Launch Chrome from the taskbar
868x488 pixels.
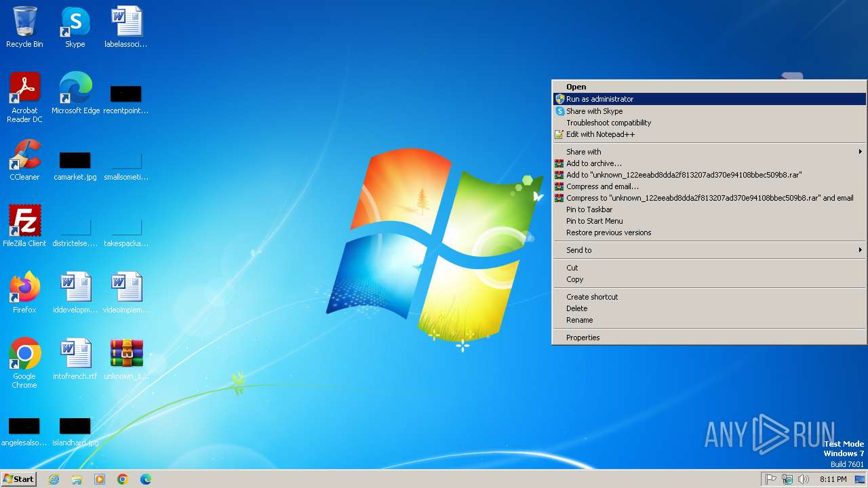(x=123, y=479)
